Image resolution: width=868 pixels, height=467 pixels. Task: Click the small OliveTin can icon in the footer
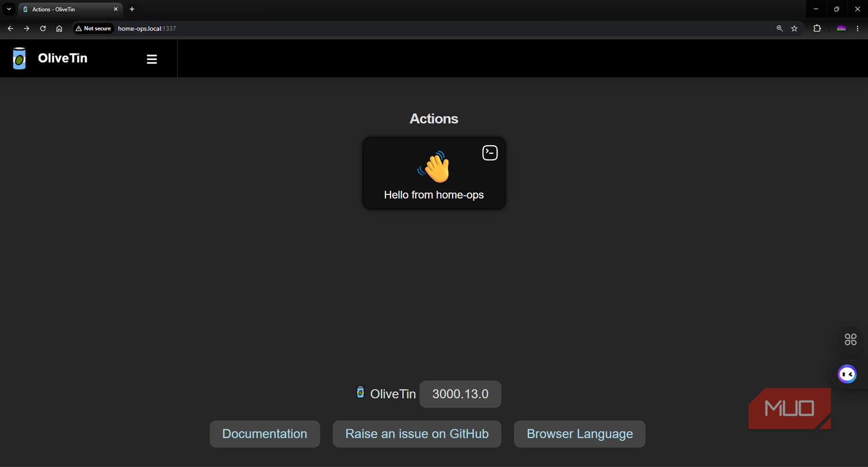coord(361,392)
